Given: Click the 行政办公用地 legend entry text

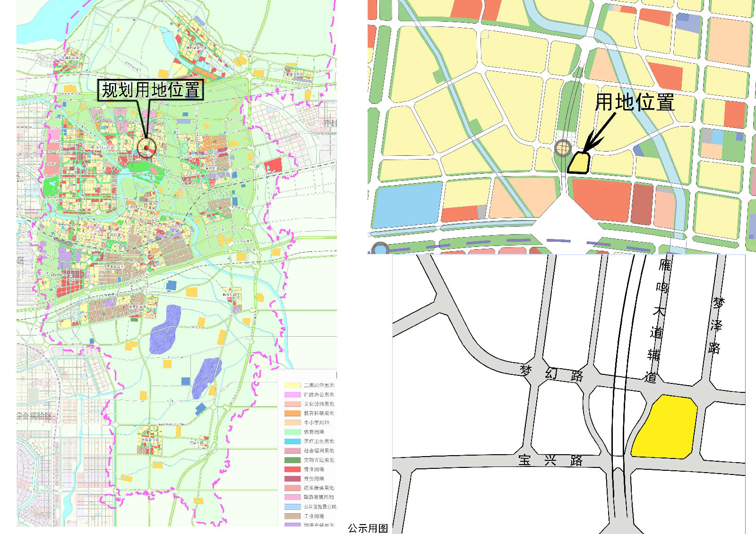Looking at the screenshot, I should tap(318, 394).
